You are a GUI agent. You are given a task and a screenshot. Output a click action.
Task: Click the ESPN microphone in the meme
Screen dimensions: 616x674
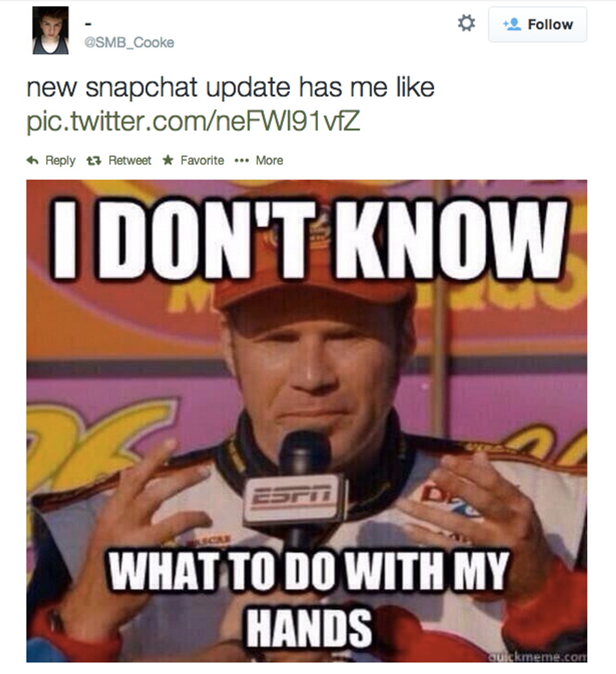(x=295, y=497)
